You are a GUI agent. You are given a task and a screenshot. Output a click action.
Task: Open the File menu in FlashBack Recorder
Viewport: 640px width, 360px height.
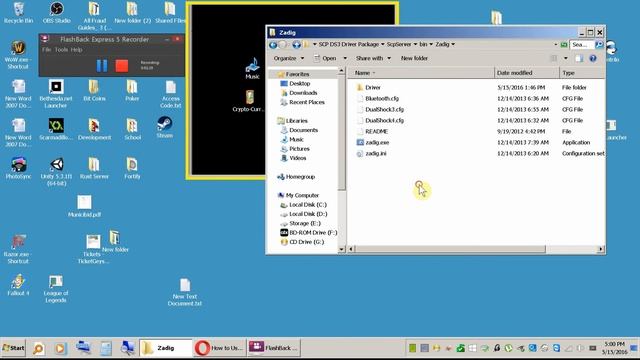pos(47,49)
